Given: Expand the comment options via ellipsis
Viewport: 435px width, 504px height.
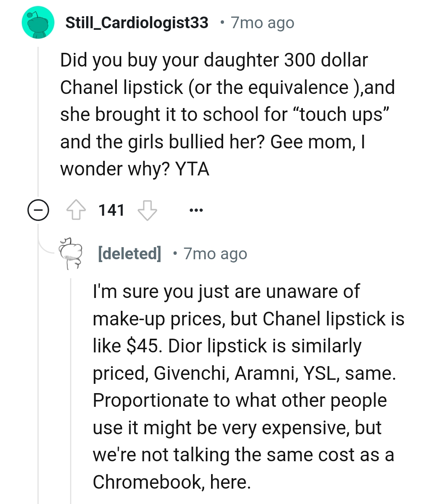Looking at the screenshot, I should [196, 210].
